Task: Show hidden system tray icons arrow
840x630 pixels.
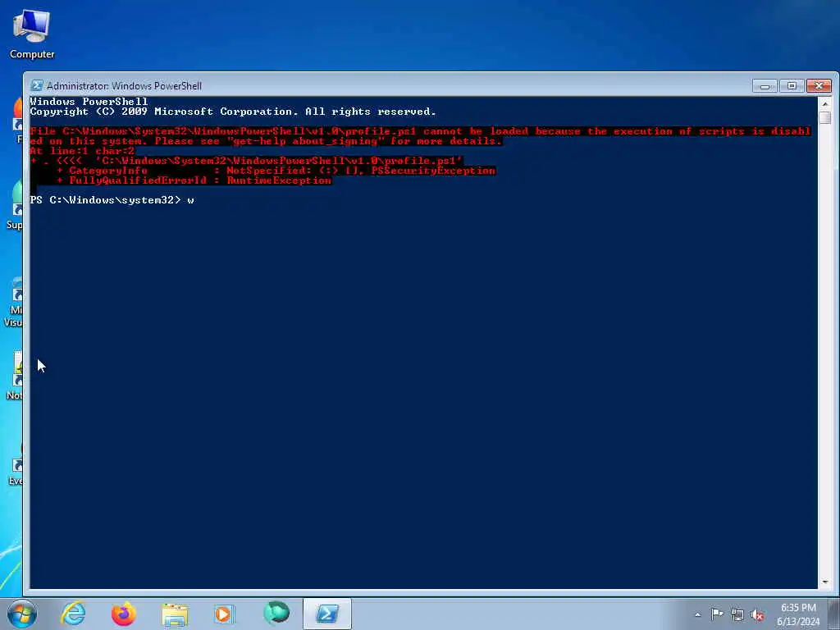Action: click(x=697, y=614)
